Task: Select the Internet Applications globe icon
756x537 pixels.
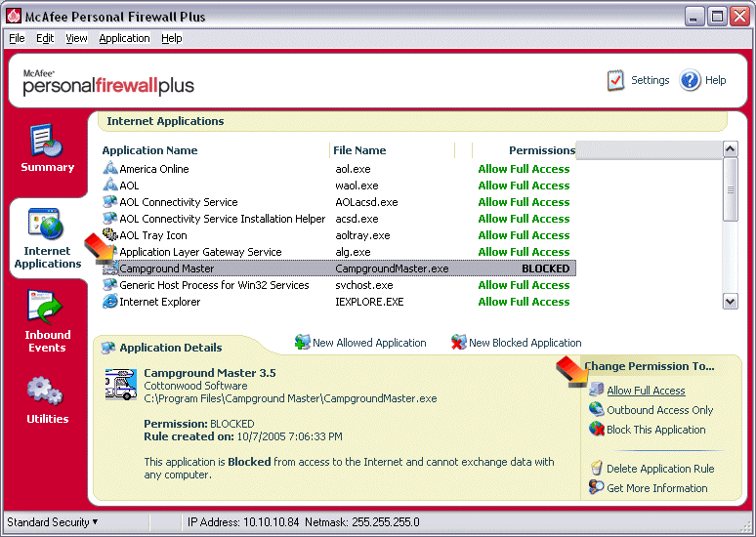Action: click(x=46, y=225)
